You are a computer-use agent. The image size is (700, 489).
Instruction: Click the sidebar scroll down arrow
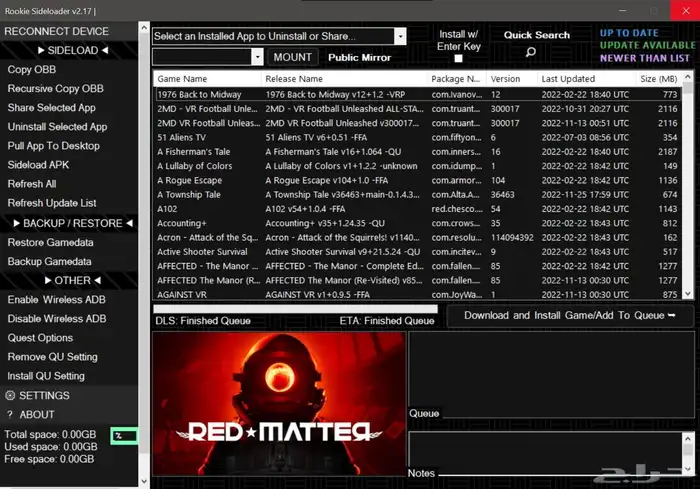click(144, 481)
